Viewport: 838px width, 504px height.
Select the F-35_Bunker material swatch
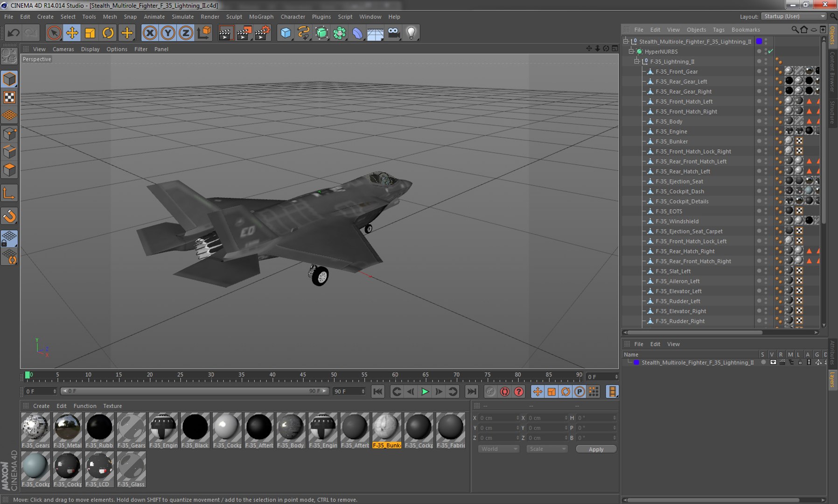tap(387, 430)
